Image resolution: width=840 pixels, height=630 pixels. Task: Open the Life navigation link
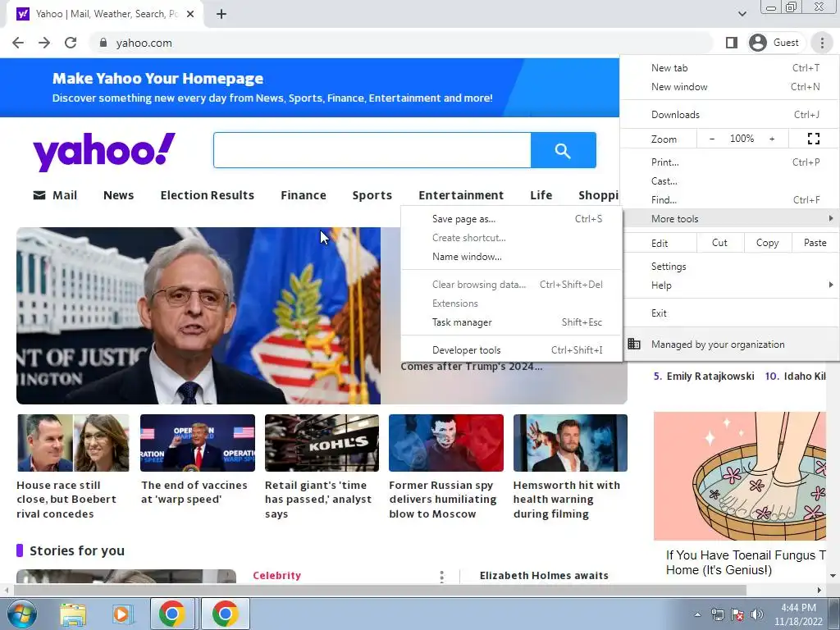click(541, 195)
